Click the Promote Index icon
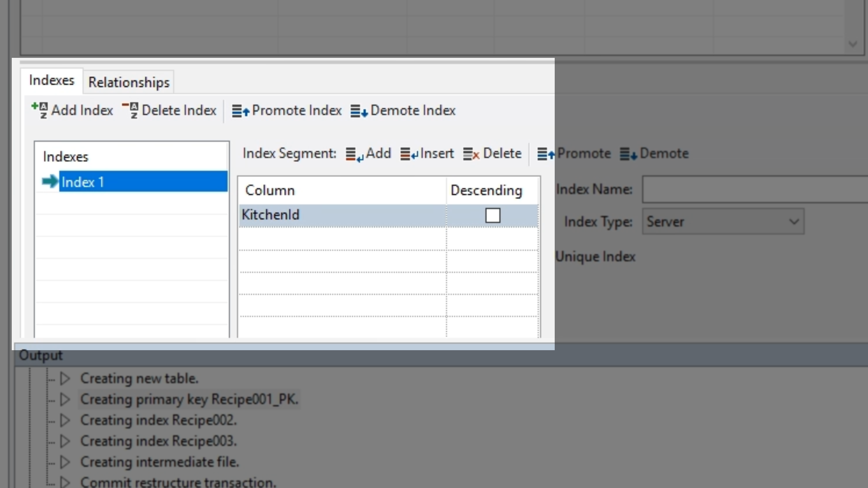This screenshot has width=868, height=488. pos(241,111)
